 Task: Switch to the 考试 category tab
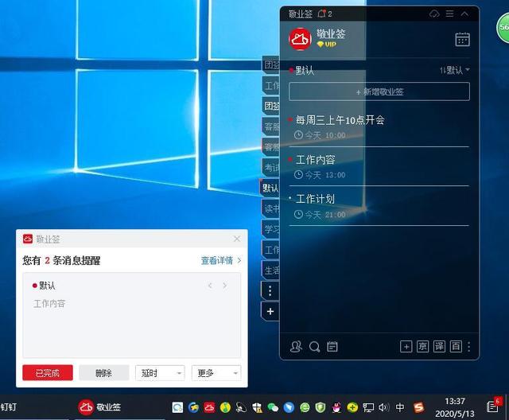[x=271, y=168]
